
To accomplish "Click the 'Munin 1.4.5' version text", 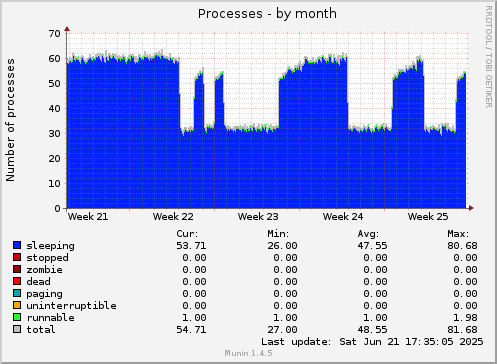I will (248, 353).
